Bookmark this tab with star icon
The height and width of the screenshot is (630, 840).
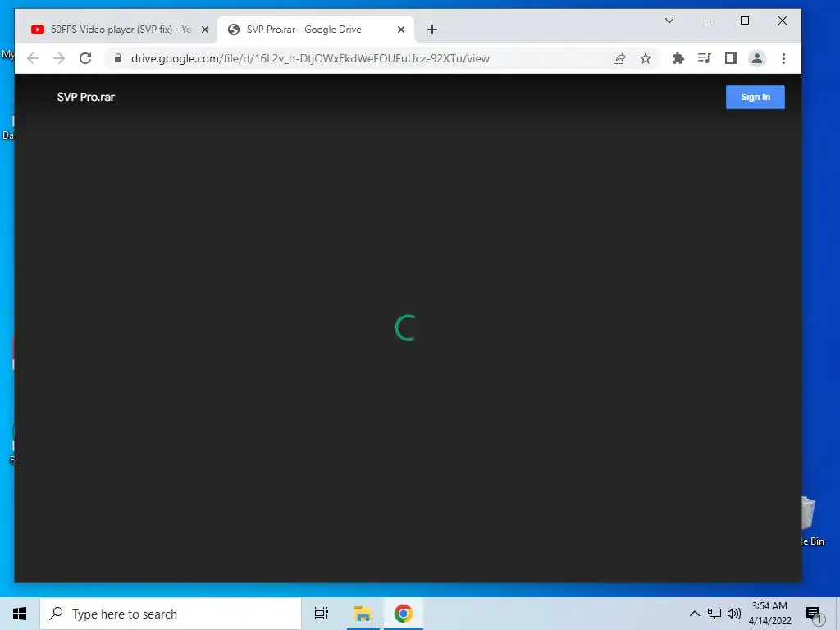tap(646, 58)
